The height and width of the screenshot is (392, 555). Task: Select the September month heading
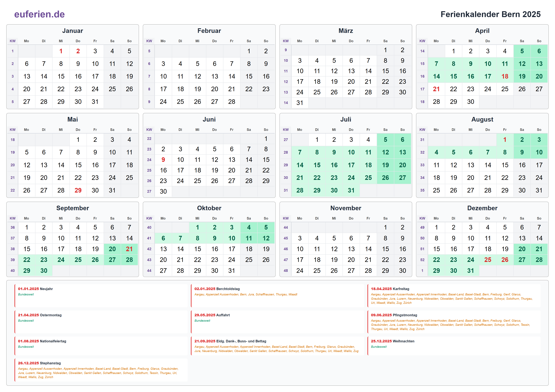pyautogui.click(x=72, y=208)
